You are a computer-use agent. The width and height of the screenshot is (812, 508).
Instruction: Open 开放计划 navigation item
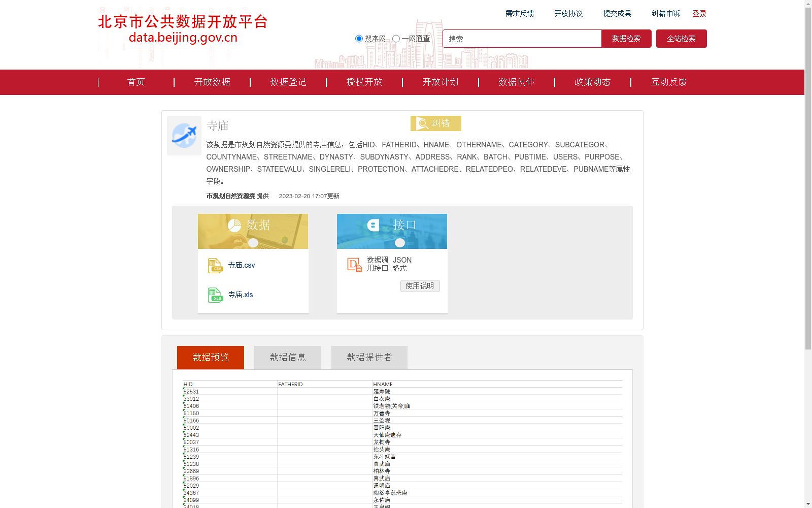[x=441, y=82]
